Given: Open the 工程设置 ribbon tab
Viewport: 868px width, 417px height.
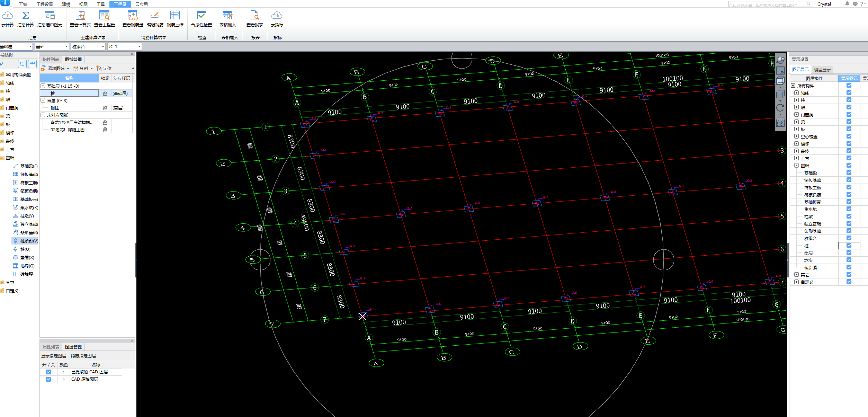Looking at the screenshot, I should (45, 4).
